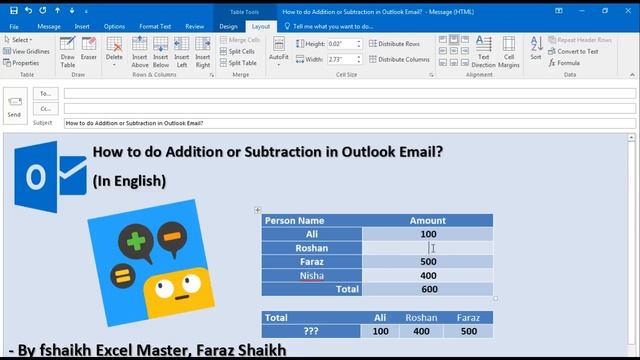Click the table cell showing 600
640x360 pixels.
(427, 289)
